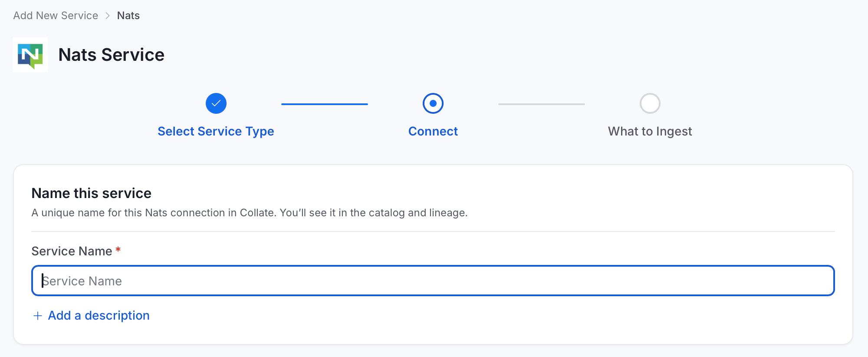
Task: Click the breadcrumb chevron separator
Action: (x=108, y=16)
